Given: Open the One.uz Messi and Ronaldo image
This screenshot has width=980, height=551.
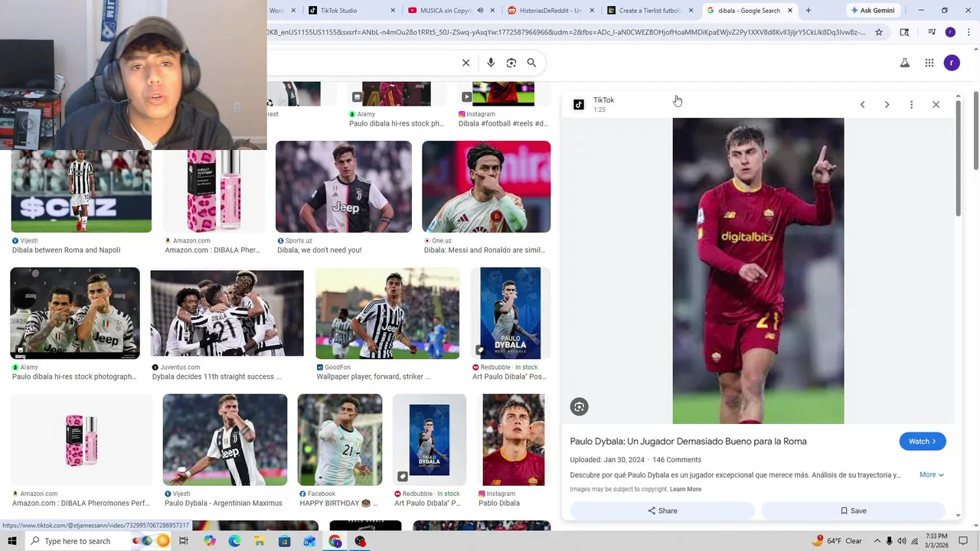Looking at the screenshot, I should pyautogui.click(x=486, y=187).
